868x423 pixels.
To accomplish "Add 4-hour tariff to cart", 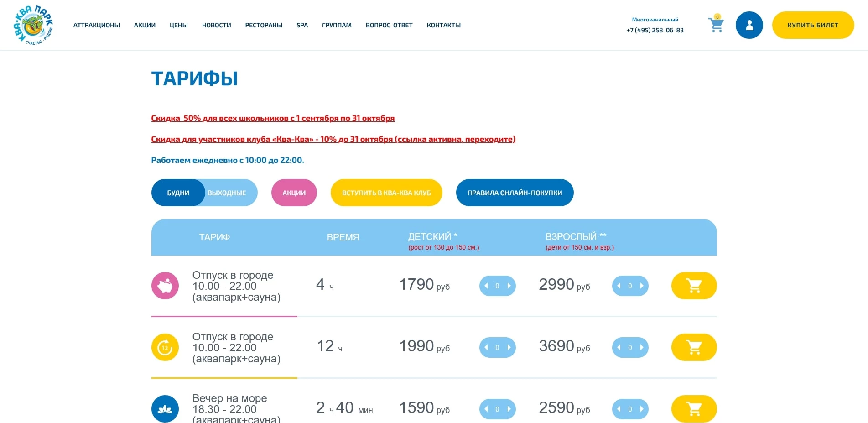I will [x=694, y=286].
